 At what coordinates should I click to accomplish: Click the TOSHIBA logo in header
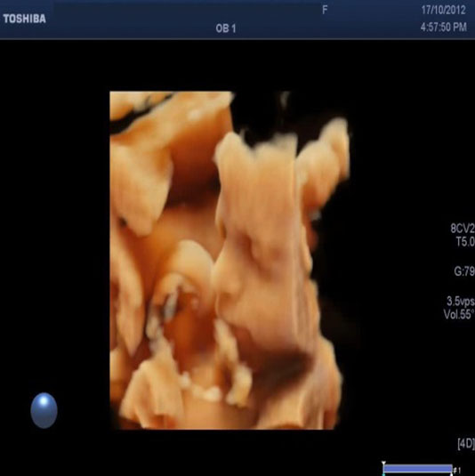click(25, 19)
